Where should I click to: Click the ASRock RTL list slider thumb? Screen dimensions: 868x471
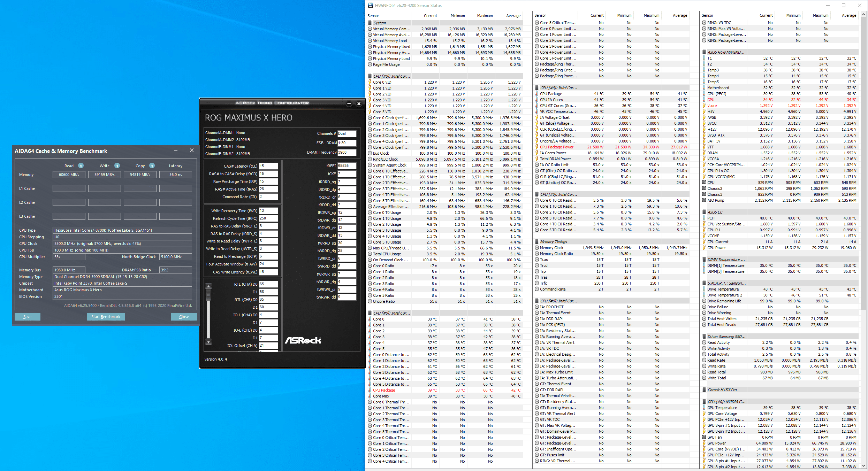[x=208, y=295]
